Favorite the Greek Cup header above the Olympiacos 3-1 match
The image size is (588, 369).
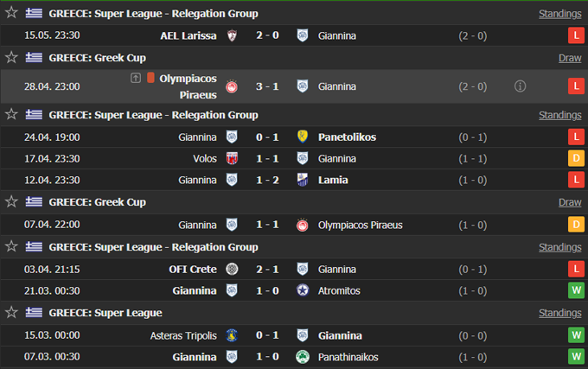pyautogui.click(x=11, y=57)
